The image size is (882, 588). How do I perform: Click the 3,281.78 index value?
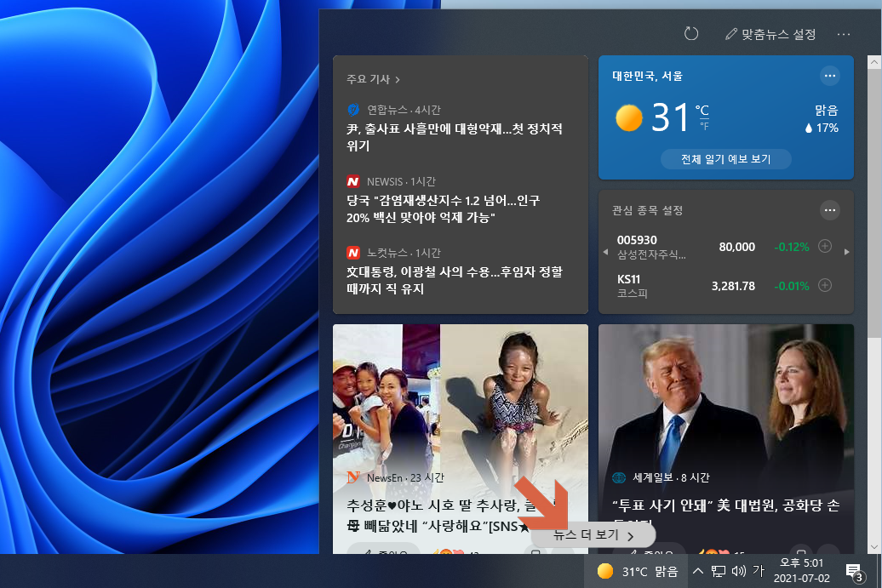[733, 286]
